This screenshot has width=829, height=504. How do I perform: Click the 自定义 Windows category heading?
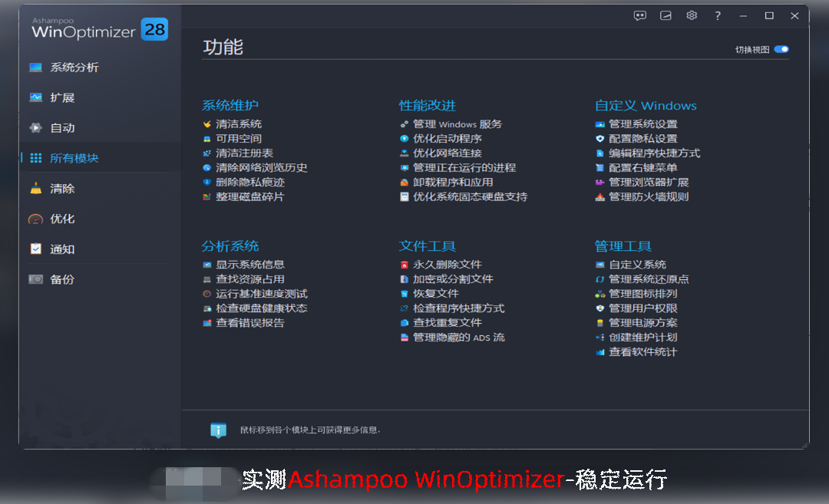(x=646, y=106)
